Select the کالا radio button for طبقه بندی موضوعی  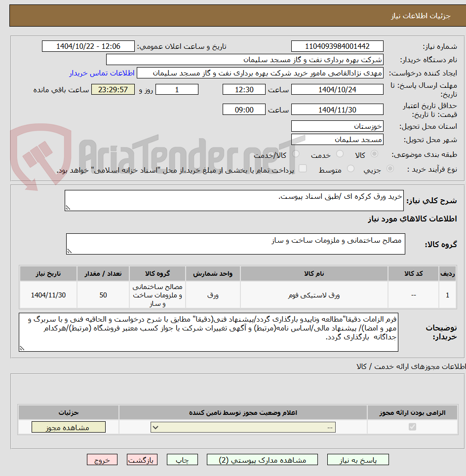coord(374,153)
